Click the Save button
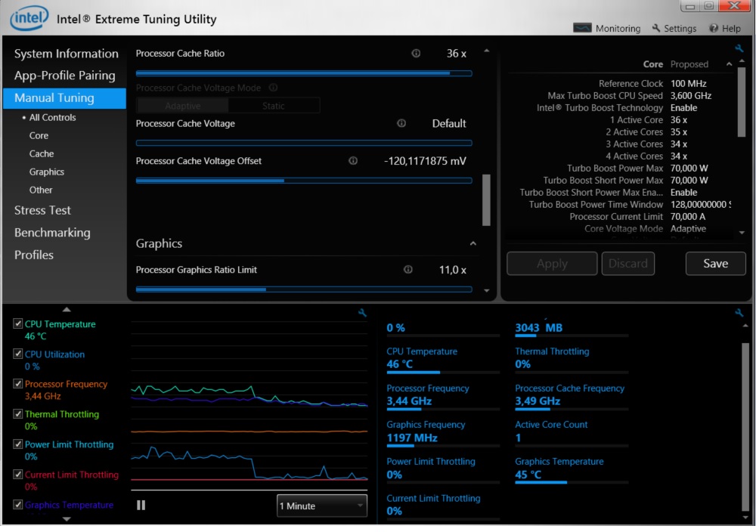The width and height of the screenshot is (756, 532). (x=715, y=264)
